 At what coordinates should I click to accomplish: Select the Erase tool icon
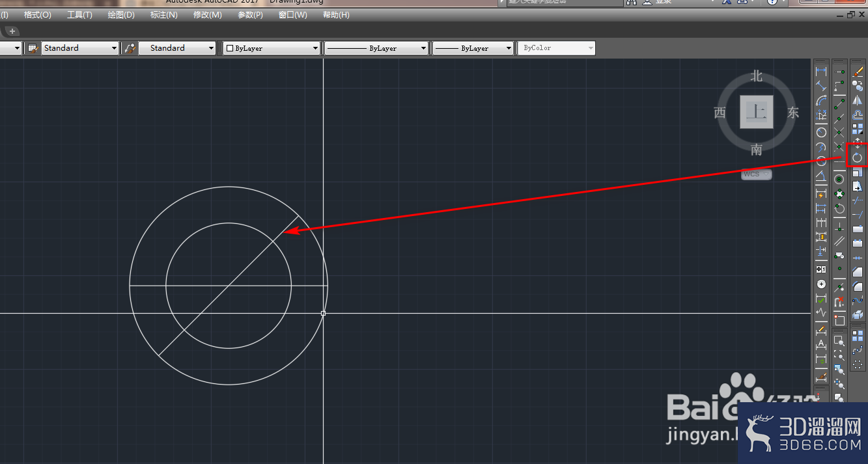coord(858,72)
